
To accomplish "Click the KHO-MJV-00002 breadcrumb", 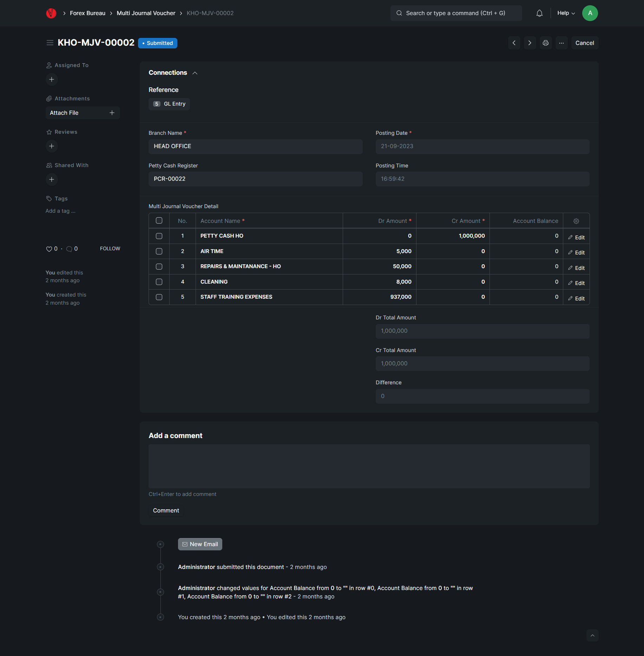I will (210, 13).
